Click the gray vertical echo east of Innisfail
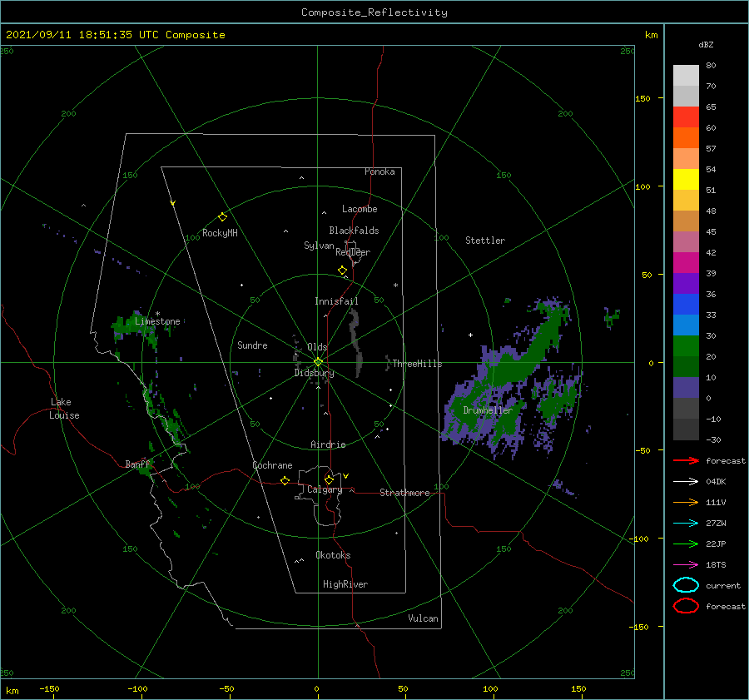This screenshot has height=700, width=749. pyautogui.click(x=356, y=341)
